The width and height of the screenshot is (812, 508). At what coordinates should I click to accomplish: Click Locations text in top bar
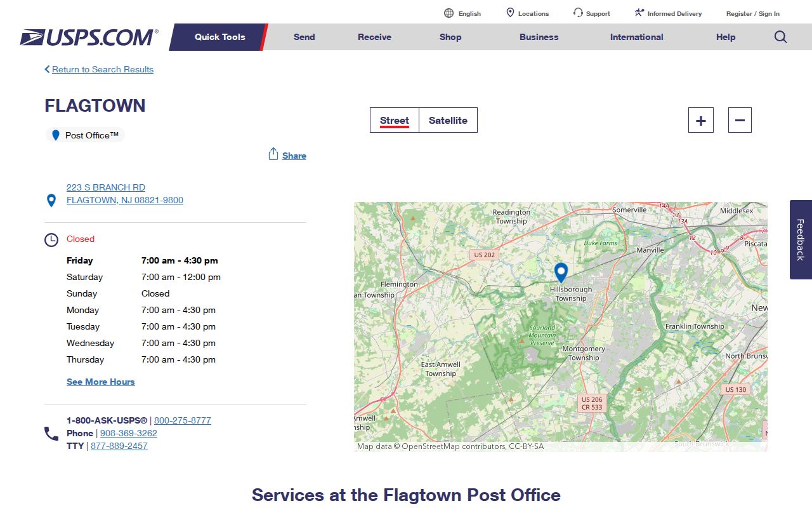[x=534, y=13]
